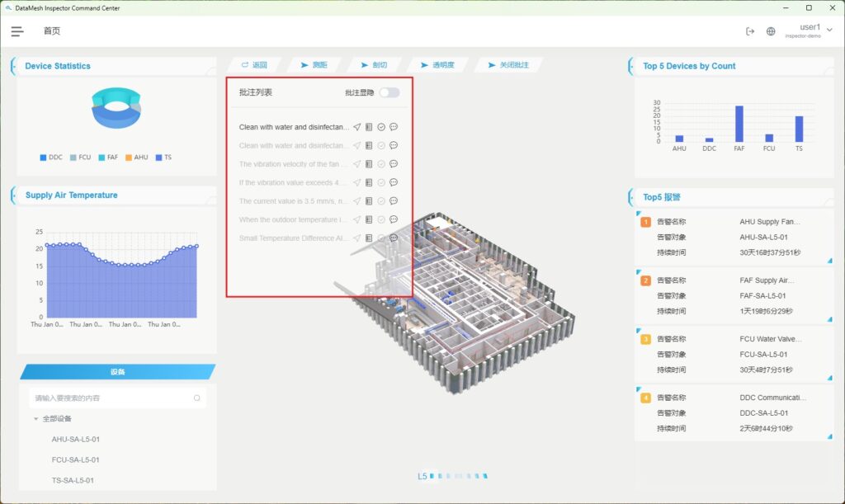
Task: Select AHU-SA-L5-01 in the device tree
Action: (x=76, y=440)
